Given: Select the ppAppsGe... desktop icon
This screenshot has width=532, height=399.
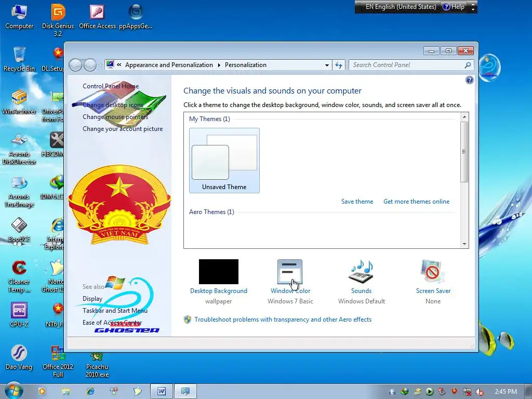Looking at the screenshot, I should point(136,16).
